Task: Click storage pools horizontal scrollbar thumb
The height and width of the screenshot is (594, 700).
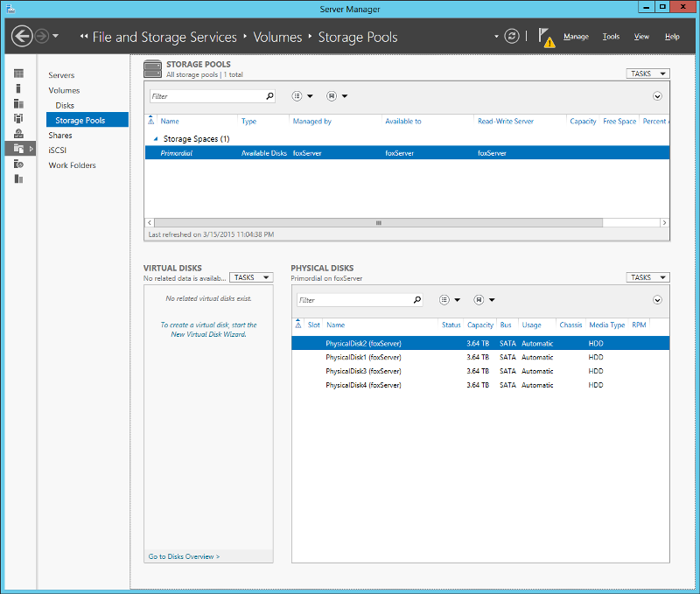Action: (x=378, y=223)
